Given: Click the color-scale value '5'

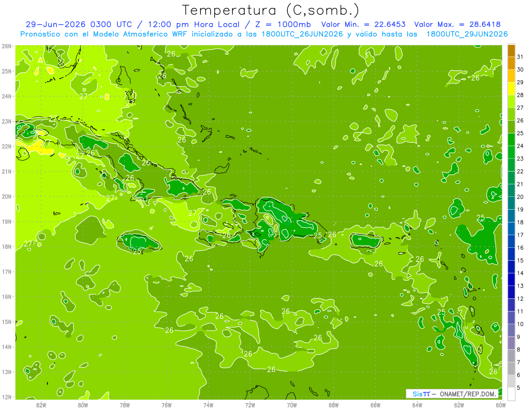Looking at the screenshot, I should pyautogui.click(x=519, y=388).
